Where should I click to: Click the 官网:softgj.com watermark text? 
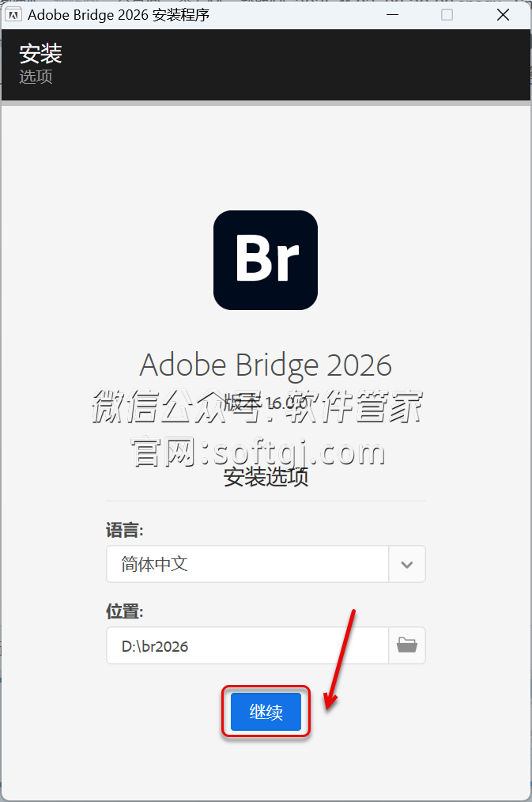tap(258, 453)
